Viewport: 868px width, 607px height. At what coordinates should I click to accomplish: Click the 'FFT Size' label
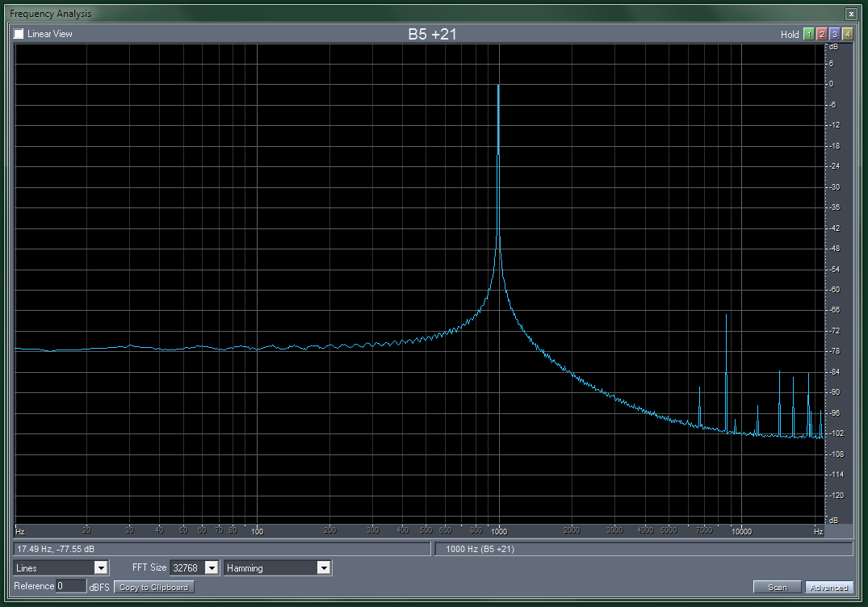(x=149, y=567)
